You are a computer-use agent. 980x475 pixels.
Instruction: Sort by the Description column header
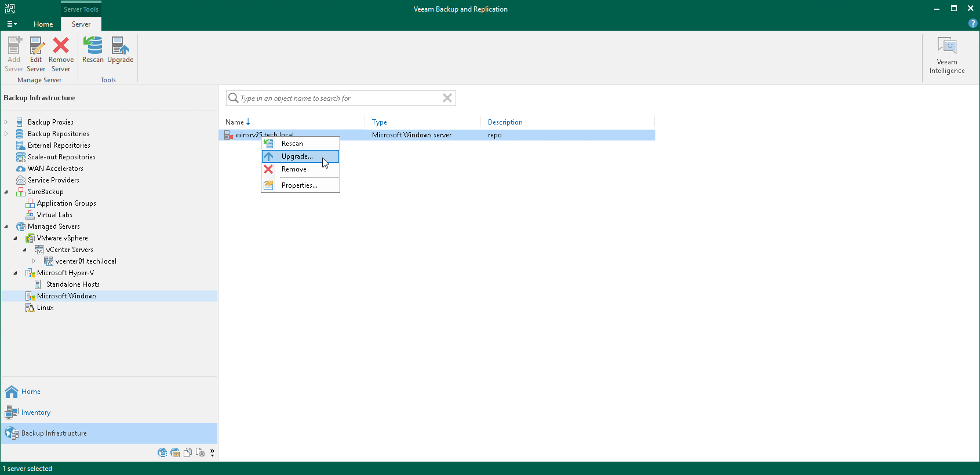point(505,122)
